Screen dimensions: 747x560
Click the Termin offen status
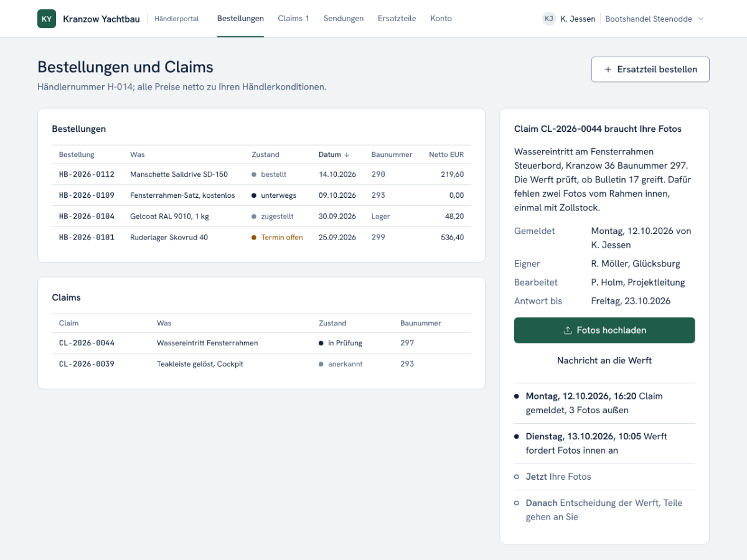pos(282,237)
